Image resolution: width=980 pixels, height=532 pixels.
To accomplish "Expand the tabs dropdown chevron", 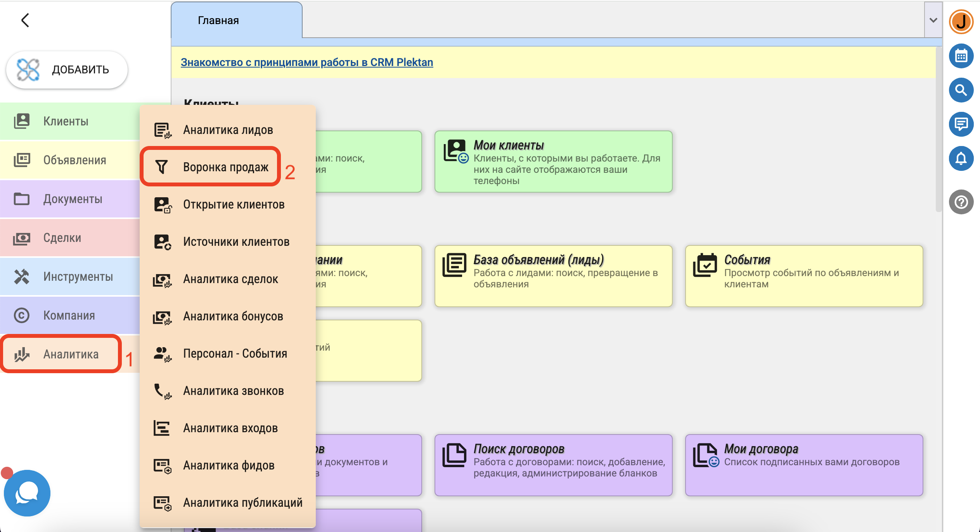I will (933, 20).
